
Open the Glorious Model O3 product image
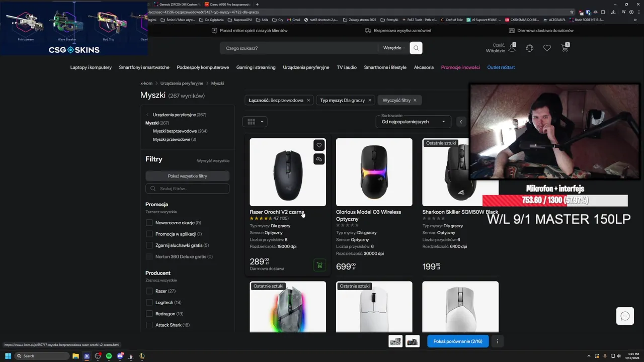pos(374,172)
